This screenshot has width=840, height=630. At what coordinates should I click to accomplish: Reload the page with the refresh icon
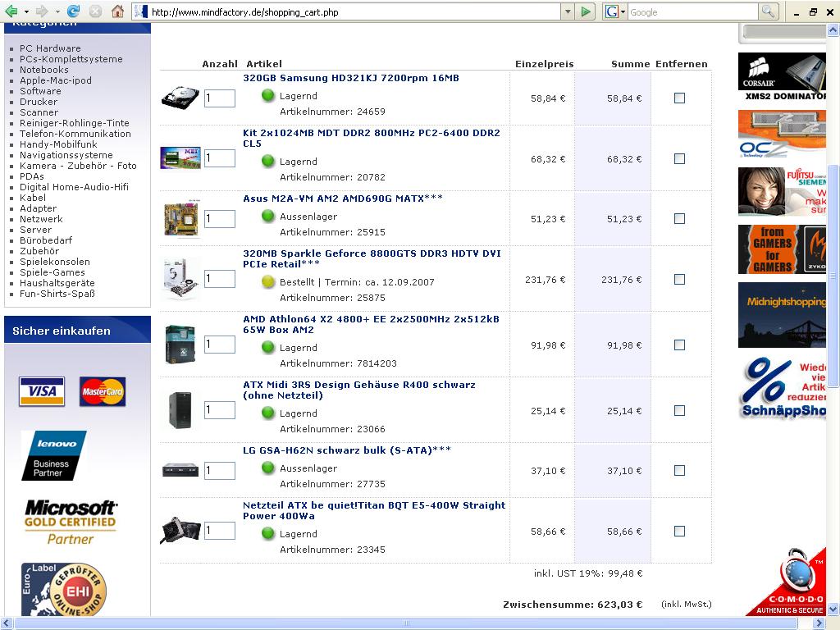[x=73, y=11]
